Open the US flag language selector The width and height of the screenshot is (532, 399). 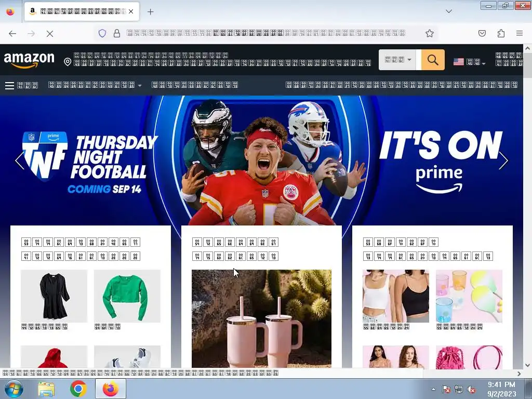pos(469,62)
